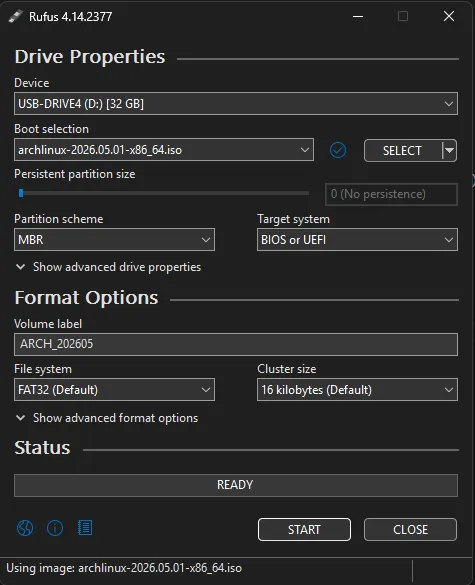Click the Status heading
This screenshot has height=585, width=475.
[42, 448]
